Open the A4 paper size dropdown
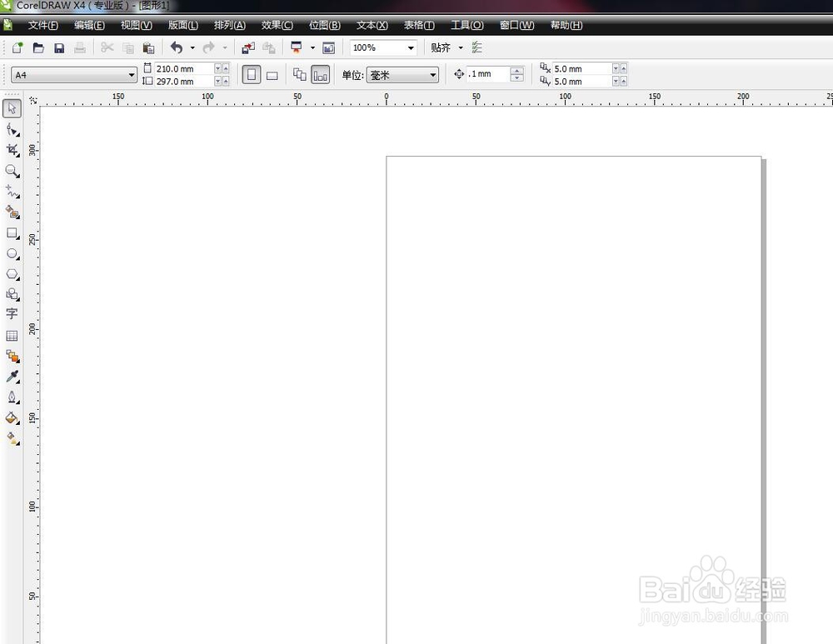833x644 pixels. coord(132,75)
